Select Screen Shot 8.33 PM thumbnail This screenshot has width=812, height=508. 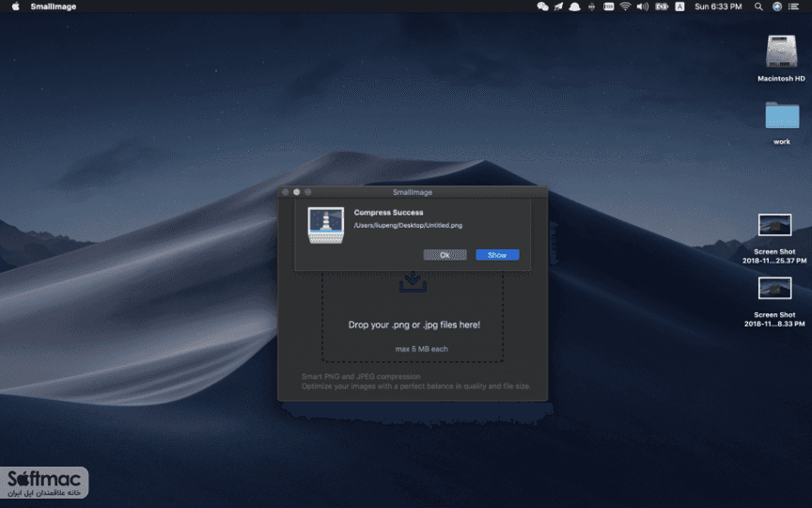pos(774,288)
